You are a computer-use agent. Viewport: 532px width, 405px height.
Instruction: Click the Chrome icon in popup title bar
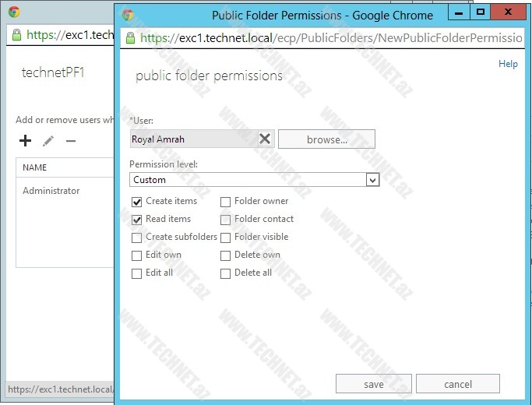pyautogui.click(x=128, y=15)
